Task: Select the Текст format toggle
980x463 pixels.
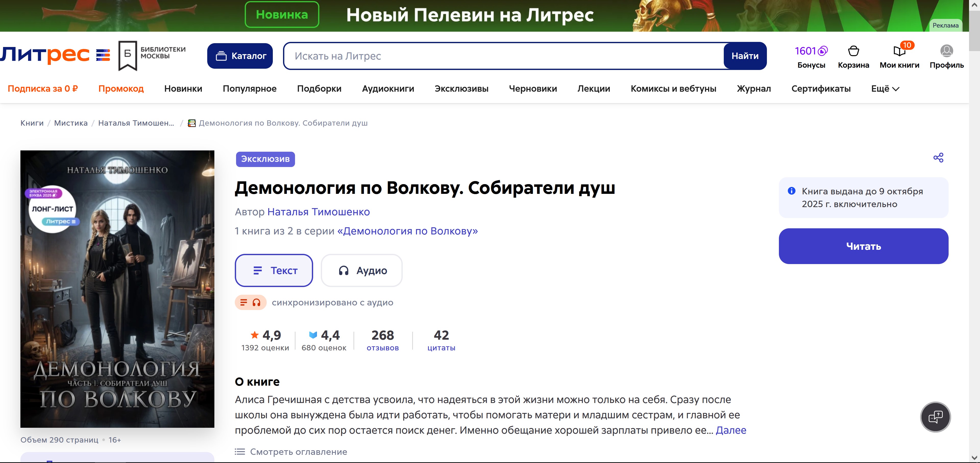Action: (274, 270)
